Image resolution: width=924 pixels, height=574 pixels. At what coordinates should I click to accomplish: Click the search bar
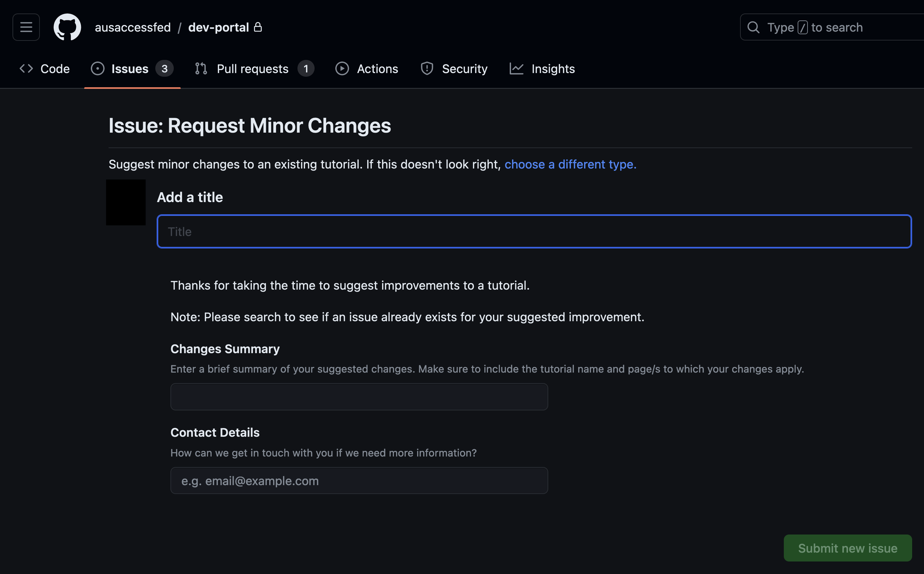(x=830, y=27)
